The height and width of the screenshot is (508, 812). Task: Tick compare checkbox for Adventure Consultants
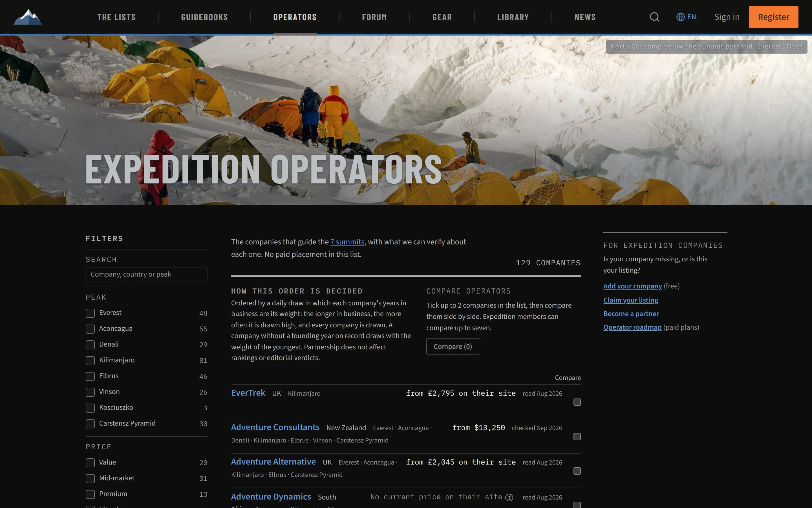577,436
